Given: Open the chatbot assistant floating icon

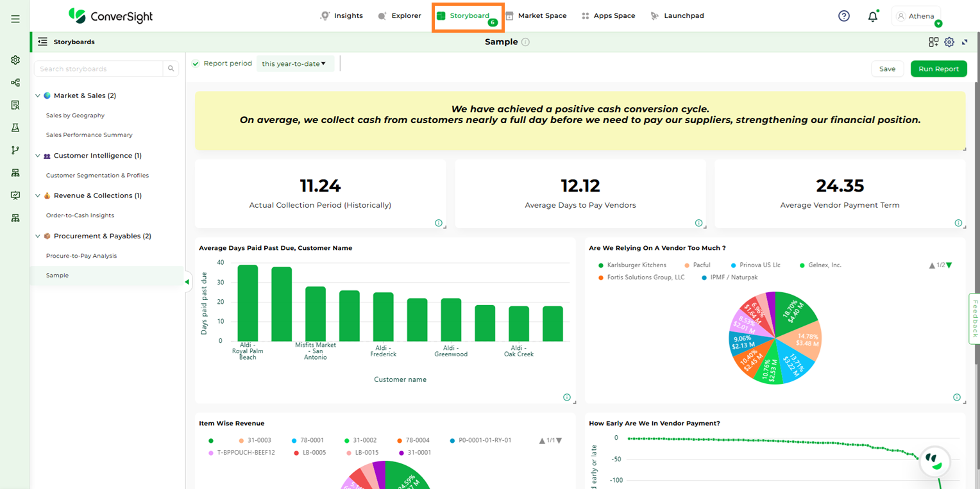Looking at the screenshot, I should (934, 461).
